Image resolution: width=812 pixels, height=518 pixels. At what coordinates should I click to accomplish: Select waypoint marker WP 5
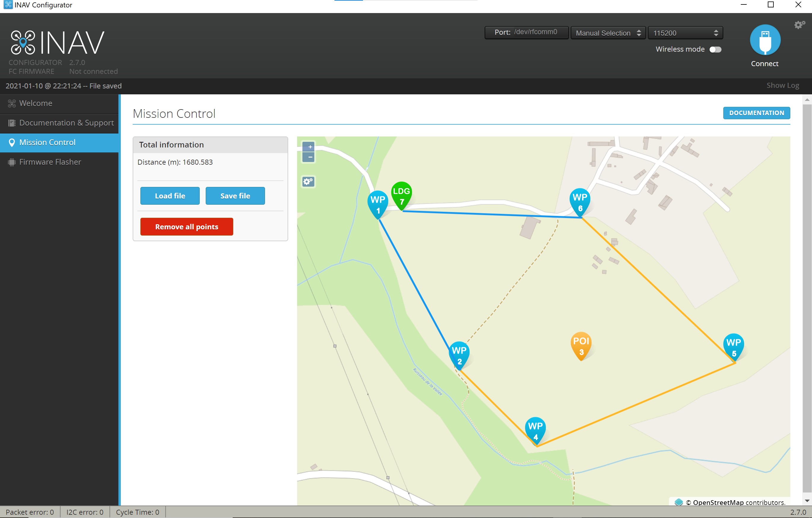pos(734,345)
